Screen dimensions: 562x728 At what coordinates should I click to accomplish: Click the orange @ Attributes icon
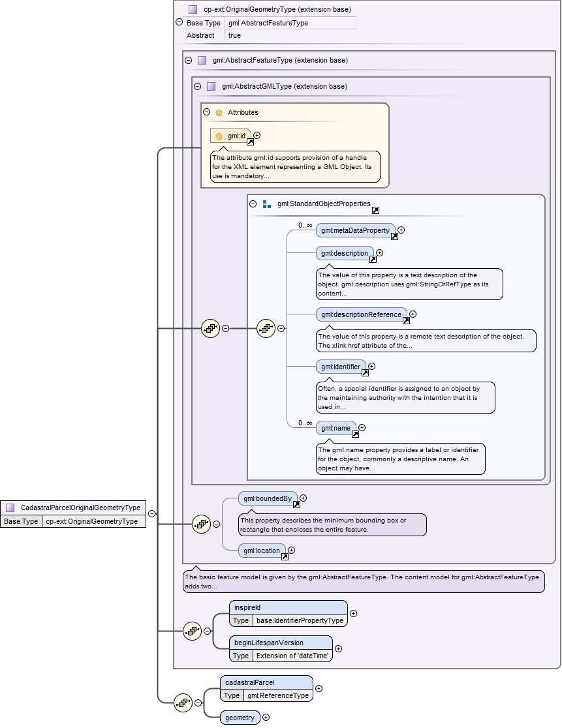point(219,112)
